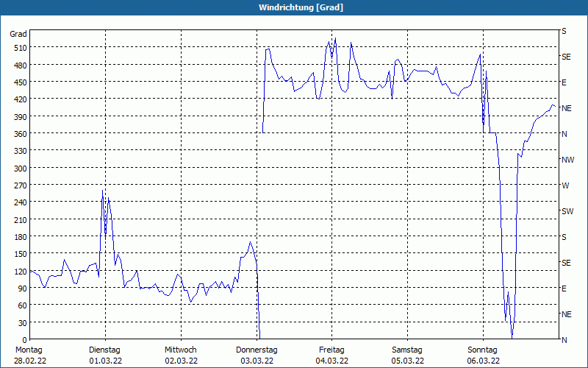Select the '300' y-axis value
This screenshot has height=368, width=588.
[21, 169]
